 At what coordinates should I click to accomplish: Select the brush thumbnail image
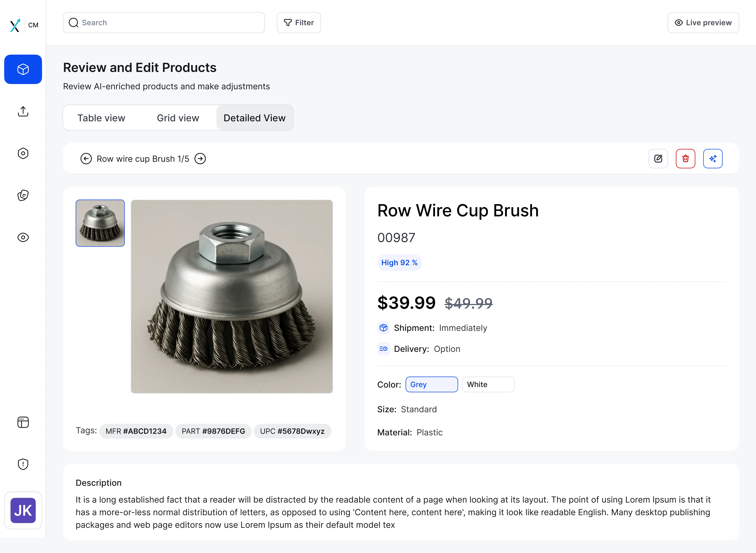tap(100, 223)
